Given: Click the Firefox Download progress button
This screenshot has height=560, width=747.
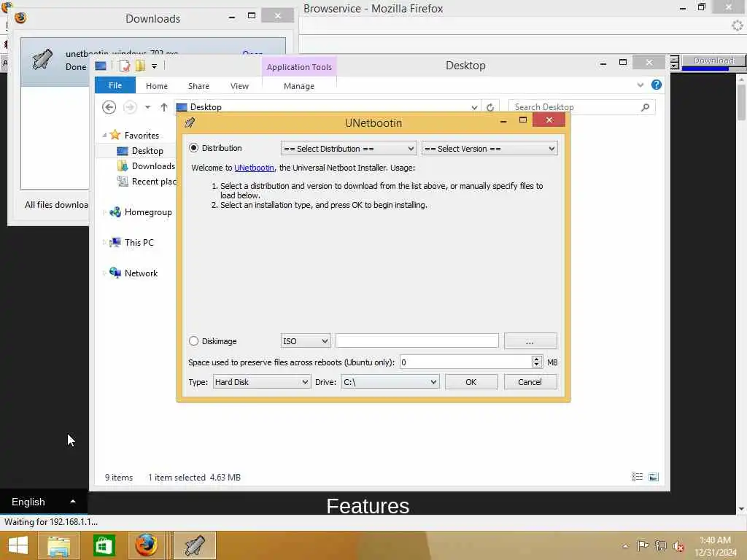Looking at the screenshot, I should (713, 62).
